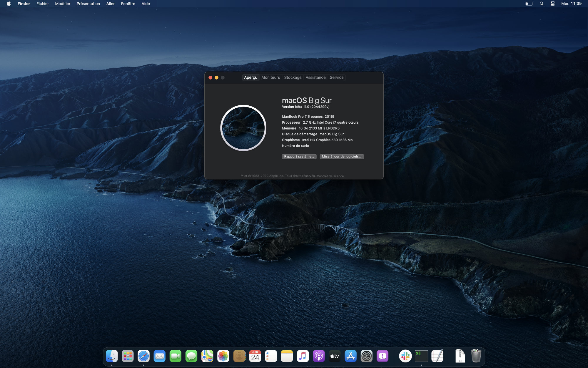This screenshot has width=588, height=368.
Task: Open the battery status menu
Action: click(x=529, y=4)
